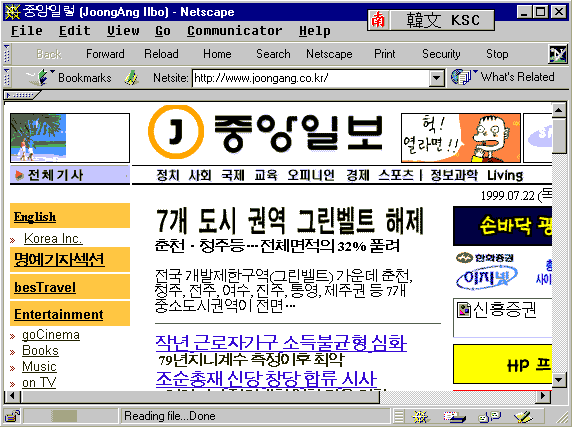Screen dimensions: 572x427
Task: Open Discussions from component bar
Action: click(489, 416)
